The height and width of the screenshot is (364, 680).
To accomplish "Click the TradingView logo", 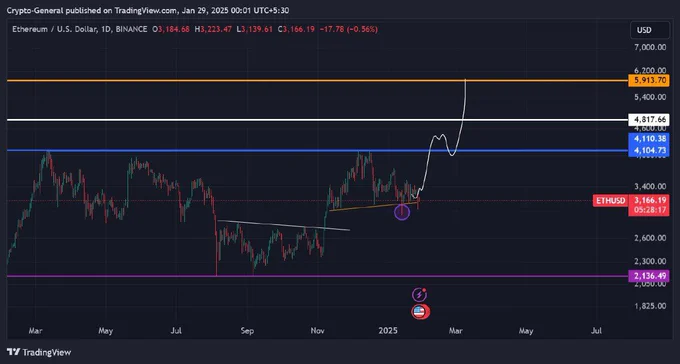I will pyautogui.click(x=39, y=352).
